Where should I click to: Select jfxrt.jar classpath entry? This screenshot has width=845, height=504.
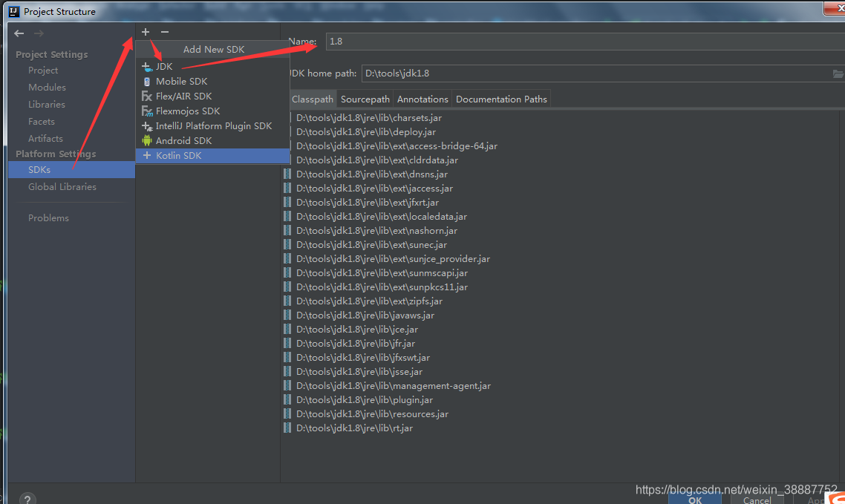(368, 203)
